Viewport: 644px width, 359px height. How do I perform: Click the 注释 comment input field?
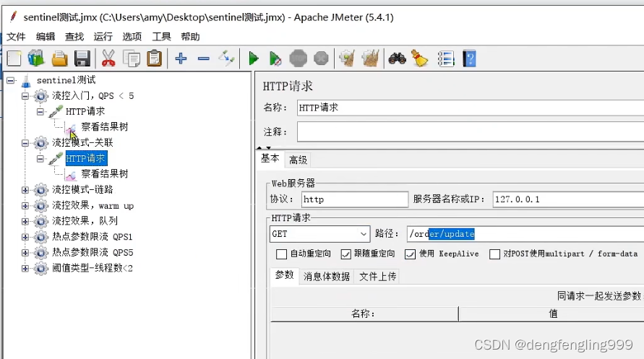(471, 131)
